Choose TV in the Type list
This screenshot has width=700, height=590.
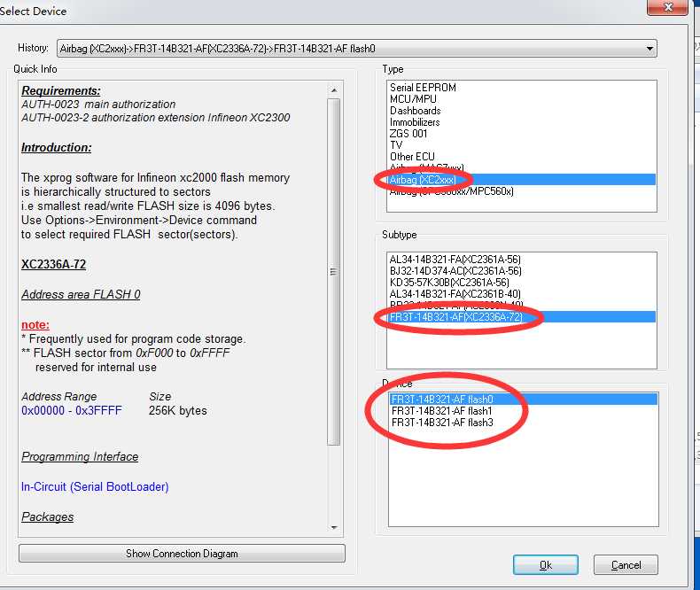pos(396,145)
